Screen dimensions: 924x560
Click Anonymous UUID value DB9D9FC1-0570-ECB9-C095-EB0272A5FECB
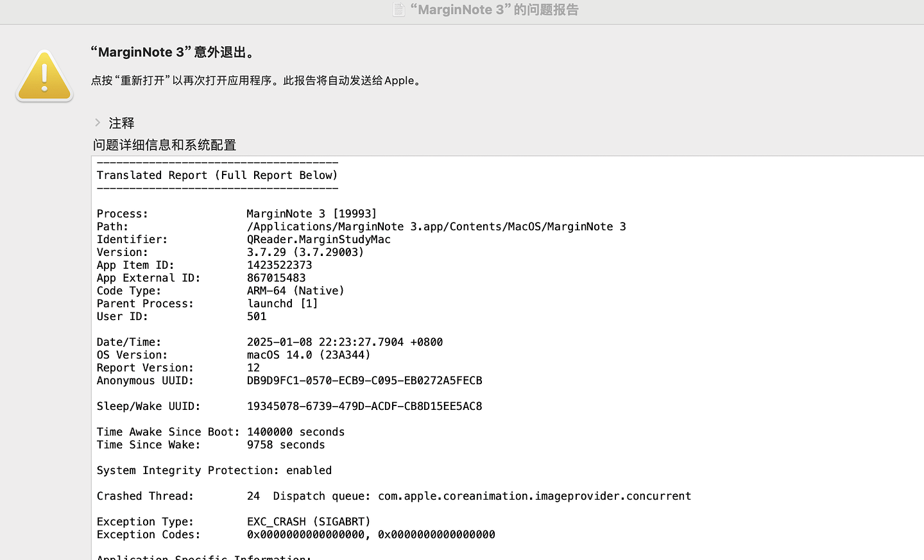364,380
